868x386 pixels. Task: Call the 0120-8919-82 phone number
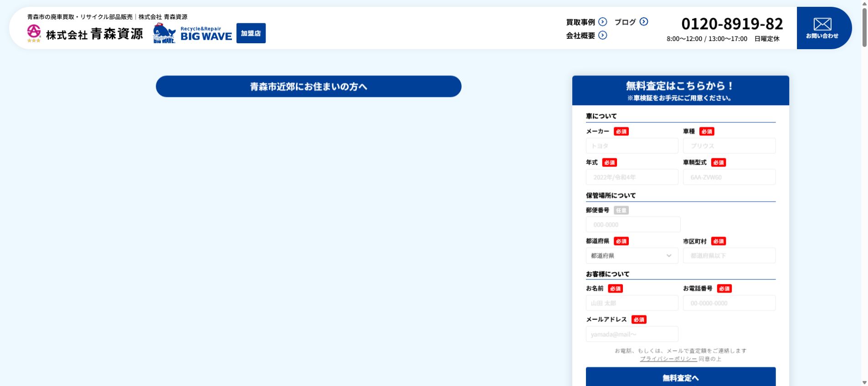pyautogui.click(x=732, y=24)
